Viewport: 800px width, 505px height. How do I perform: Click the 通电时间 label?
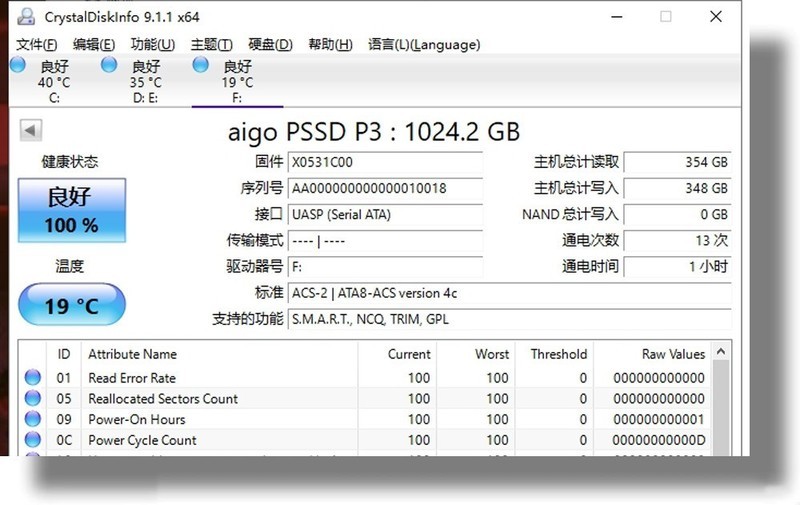[x=590, y=266]
